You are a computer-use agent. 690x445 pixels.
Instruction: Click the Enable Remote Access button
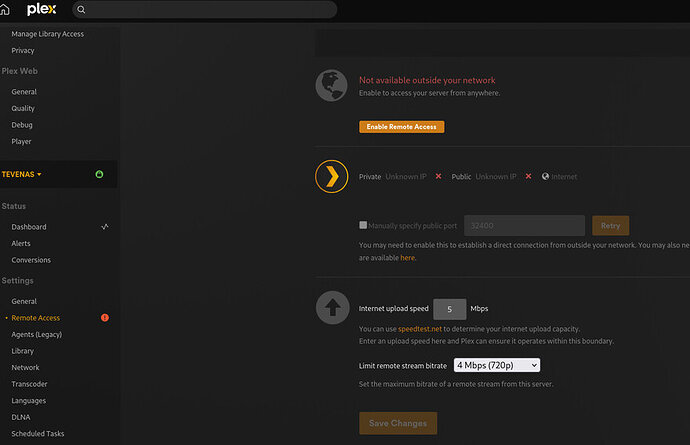pos(401,127)
